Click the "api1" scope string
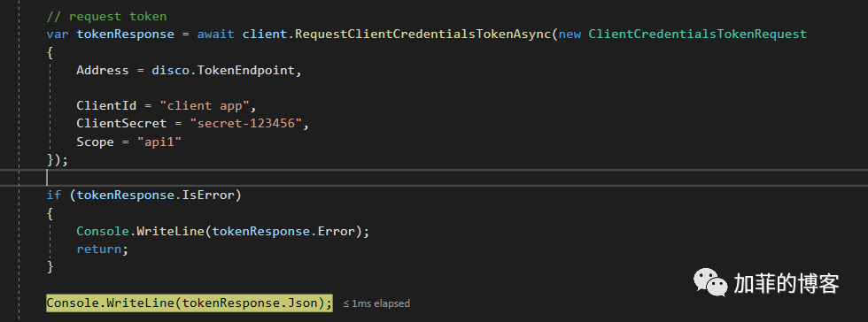Image resolution: width=868 pixels, height=322 pixels. click(x=159, y=142)
